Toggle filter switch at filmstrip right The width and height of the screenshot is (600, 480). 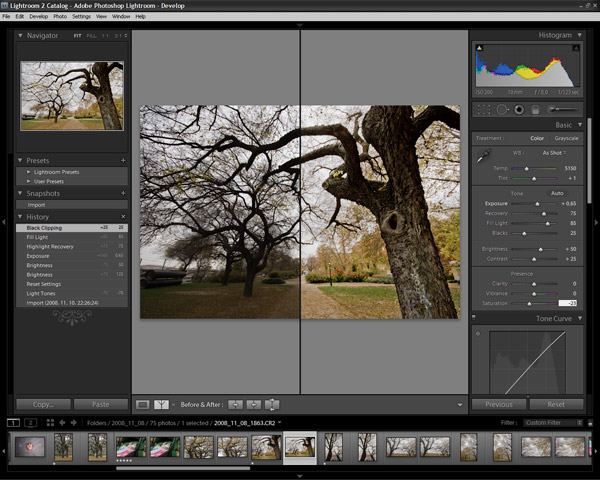coord(590,423)
